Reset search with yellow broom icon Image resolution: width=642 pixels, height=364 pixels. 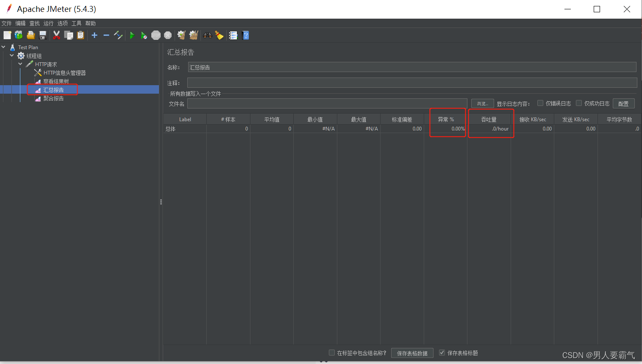pos(219,35)
